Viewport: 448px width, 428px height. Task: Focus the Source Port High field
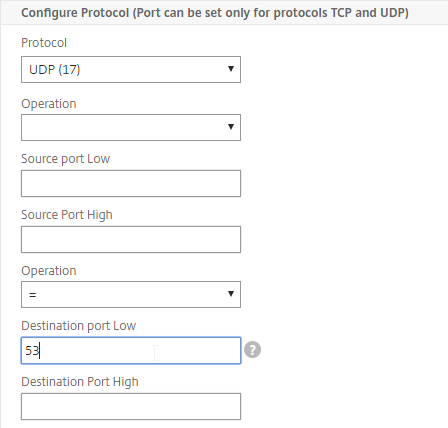(131, 239)
